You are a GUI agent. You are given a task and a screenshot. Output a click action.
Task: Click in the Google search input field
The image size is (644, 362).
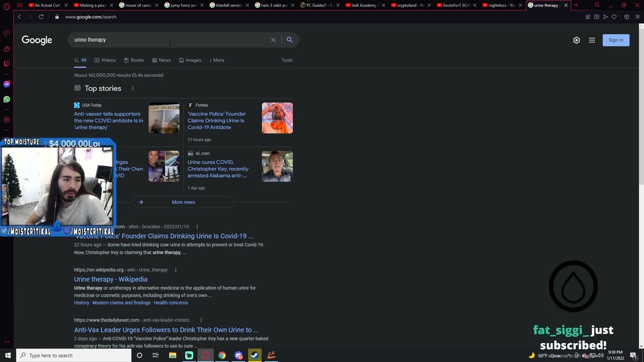pos(170,40)
